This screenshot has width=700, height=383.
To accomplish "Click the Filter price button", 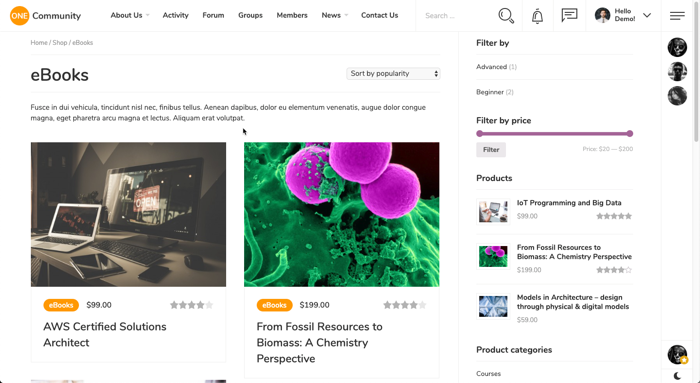I will [491, 150].
